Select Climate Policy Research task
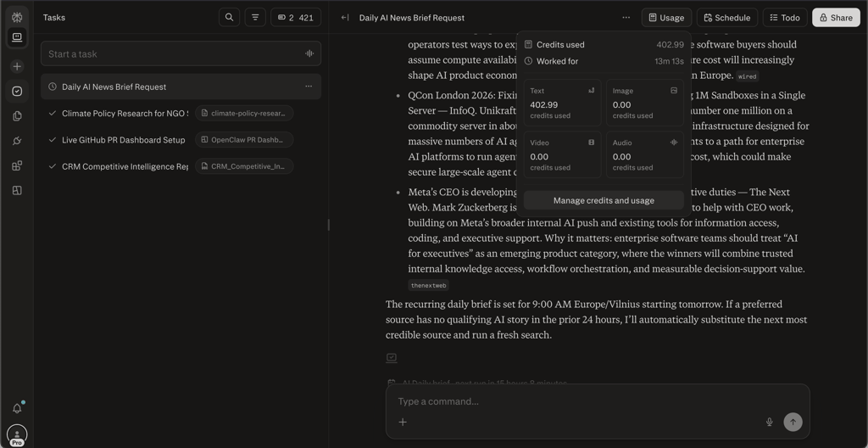The image size is (868, 448). tap(125, 113)
